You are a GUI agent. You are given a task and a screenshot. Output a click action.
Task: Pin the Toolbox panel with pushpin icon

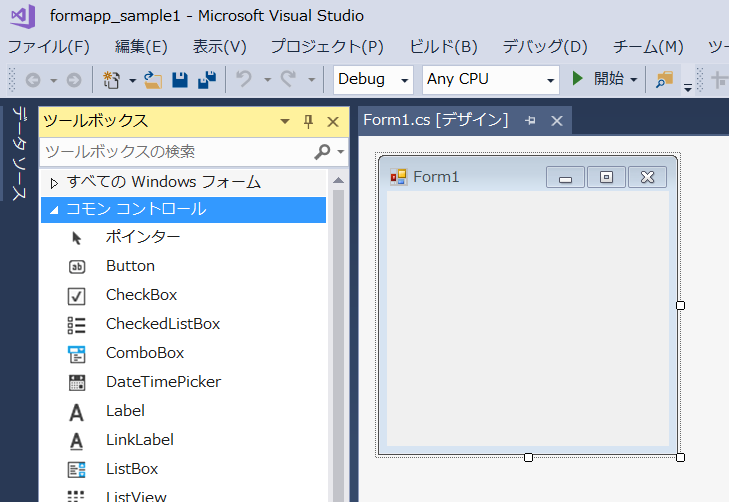click(308, 122)
